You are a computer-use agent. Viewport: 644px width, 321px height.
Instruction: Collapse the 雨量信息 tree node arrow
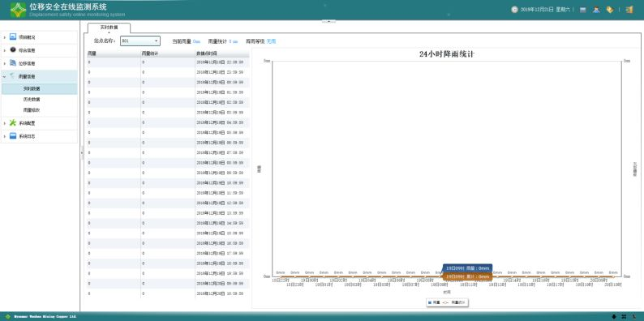pyautogui.click(x=5, y=76)
